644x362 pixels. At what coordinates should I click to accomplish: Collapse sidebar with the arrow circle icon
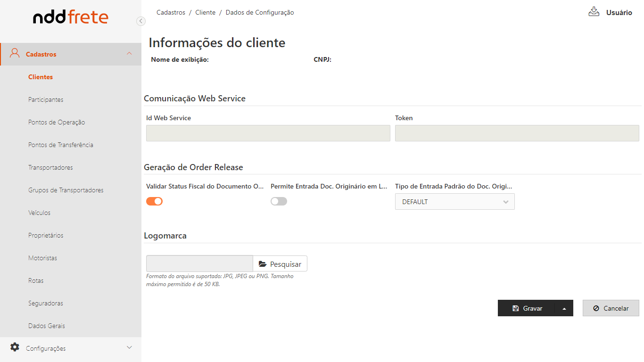pyautogui.click(x=140, y=21)
